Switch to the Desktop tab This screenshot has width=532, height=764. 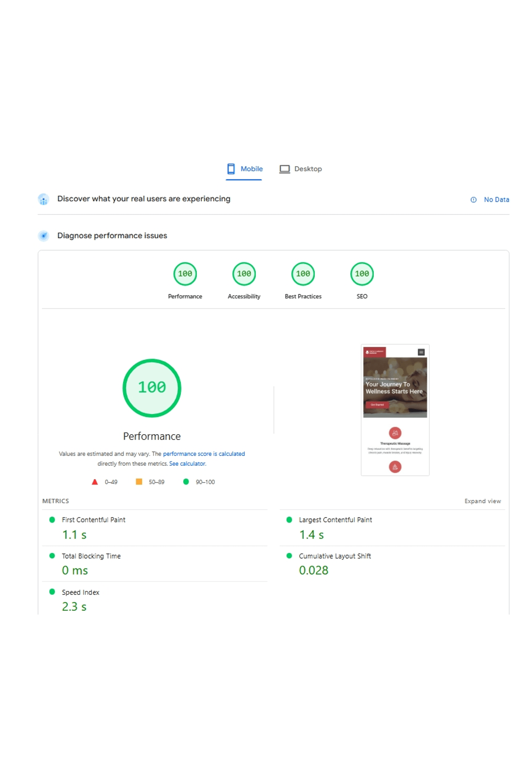[300, 169]
